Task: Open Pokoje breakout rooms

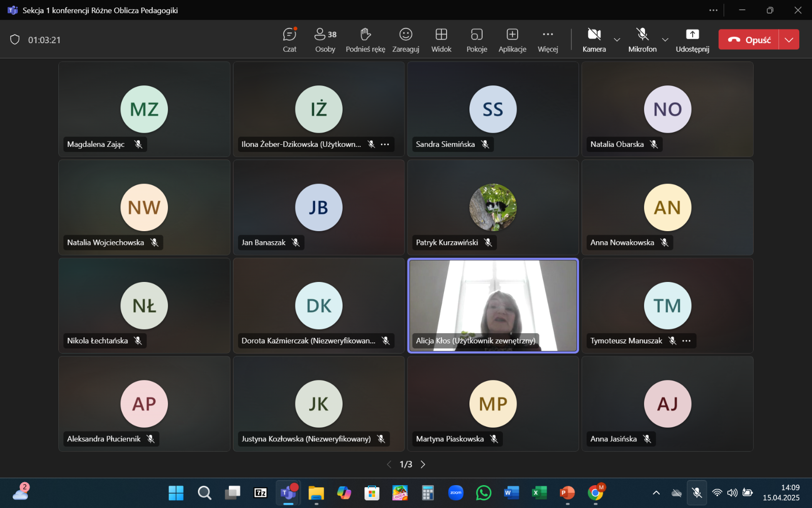Action: [x=477, y=40]
